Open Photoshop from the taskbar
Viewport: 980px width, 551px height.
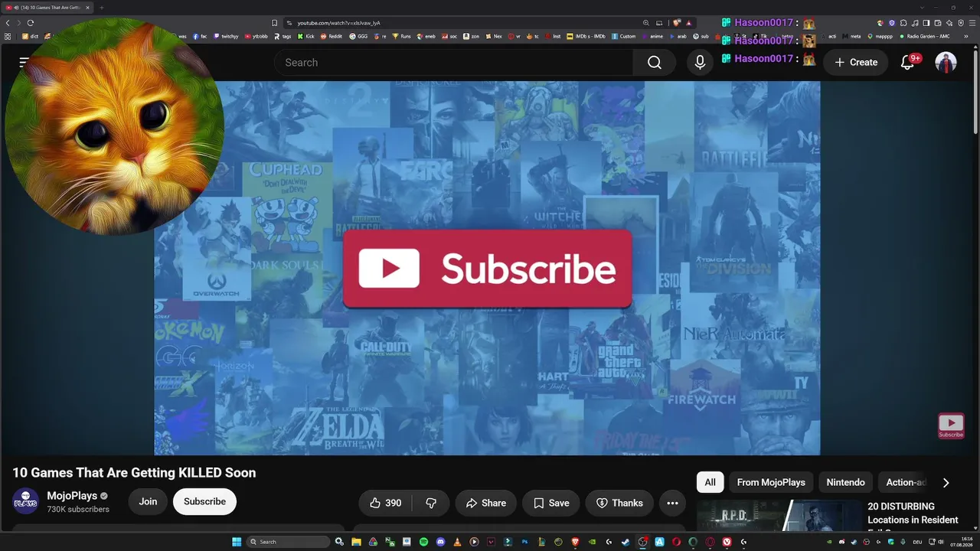[x=524, y=542]
